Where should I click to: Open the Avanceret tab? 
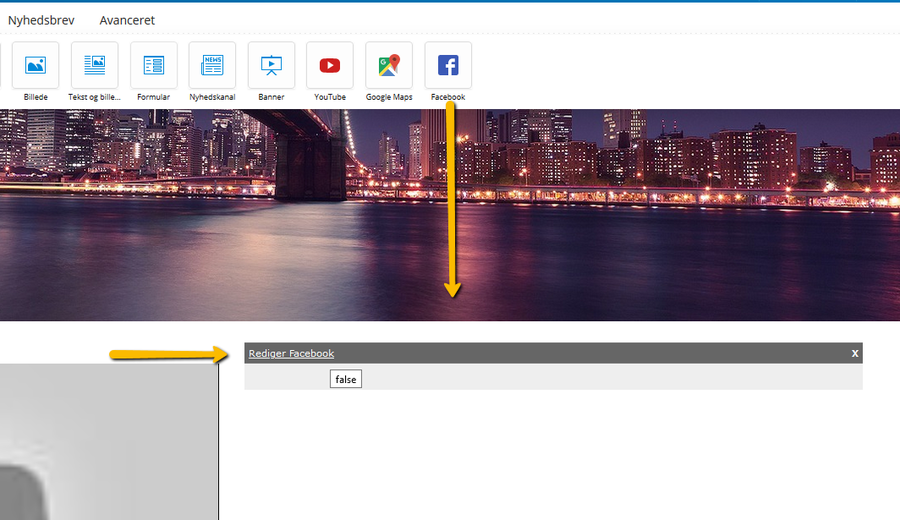pos(127,20)
